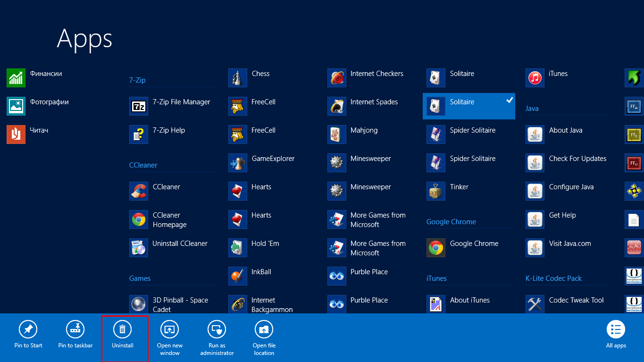Click the Uninstall trash button
This screenshot has width=644, height=362.
(123, 335)
